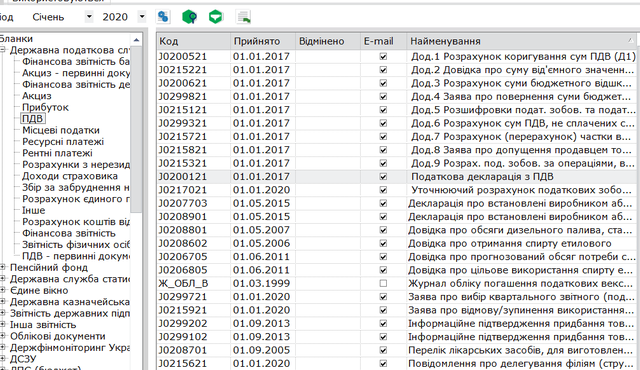Viewport: 640px width, 370px height.
Task: Click the green hexagon search icon
Action: point(189,17)
